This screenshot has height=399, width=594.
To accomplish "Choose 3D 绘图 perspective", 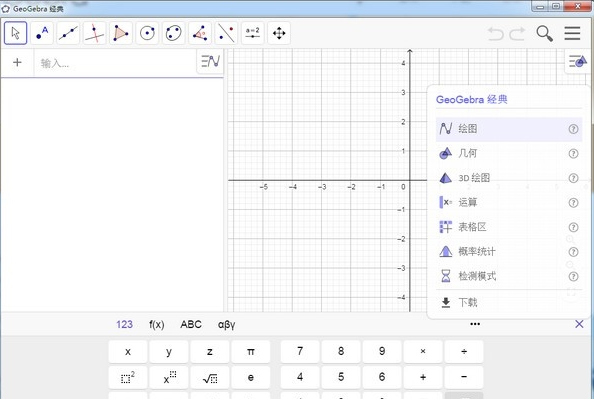I will 509,178.
